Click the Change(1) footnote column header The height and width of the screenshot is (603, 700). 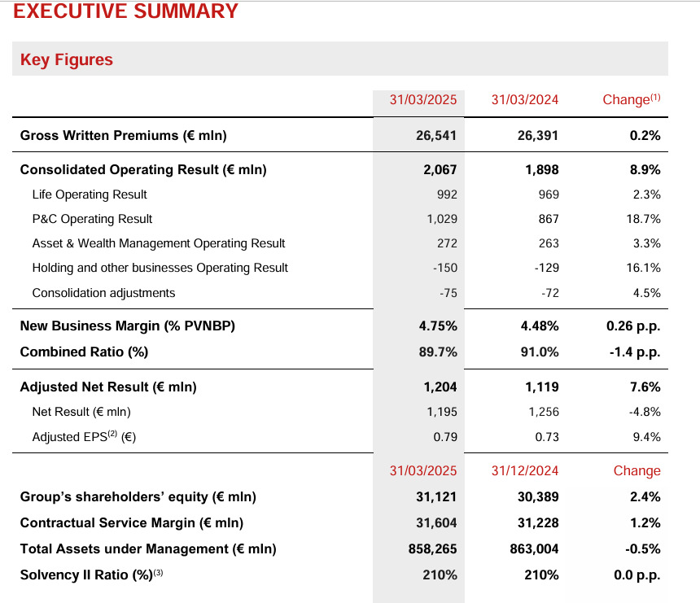pyautogui.click(x=631, y=99)
